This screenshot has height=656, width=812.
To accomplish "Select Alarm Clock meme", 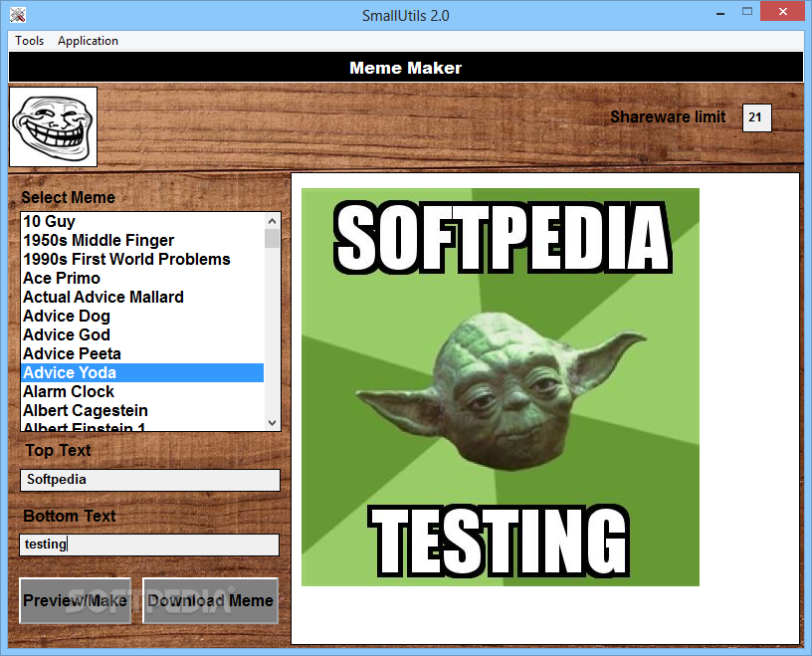I will [x=142, y=392].
